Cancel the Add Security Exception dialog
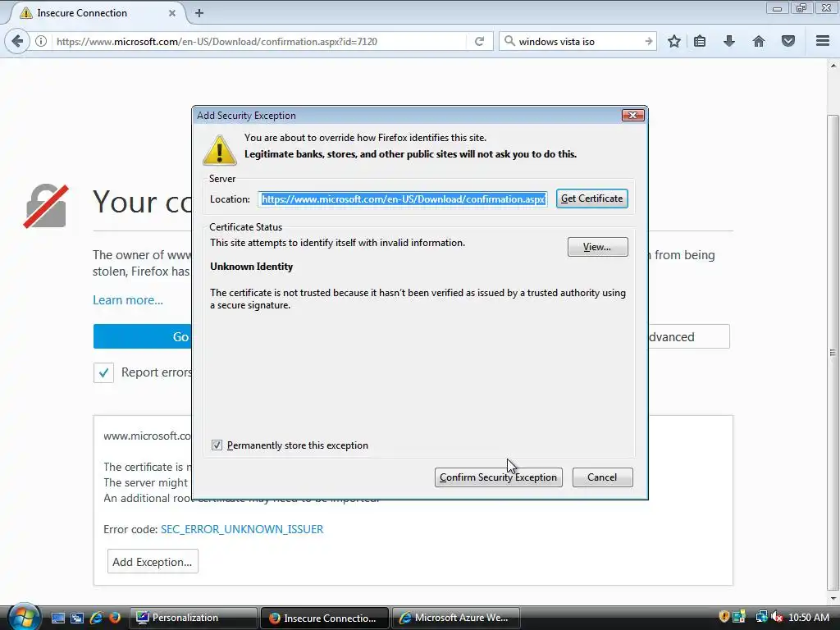Image resolution: width=840 pixels, height=630 pixels. (602, 477)
